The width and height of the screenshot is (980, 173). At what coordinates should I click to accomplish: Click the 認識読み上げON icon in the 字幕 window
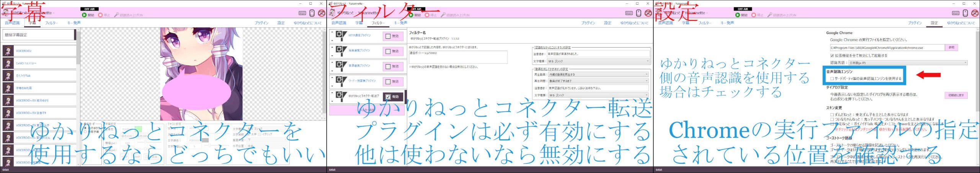click(116, 15)
